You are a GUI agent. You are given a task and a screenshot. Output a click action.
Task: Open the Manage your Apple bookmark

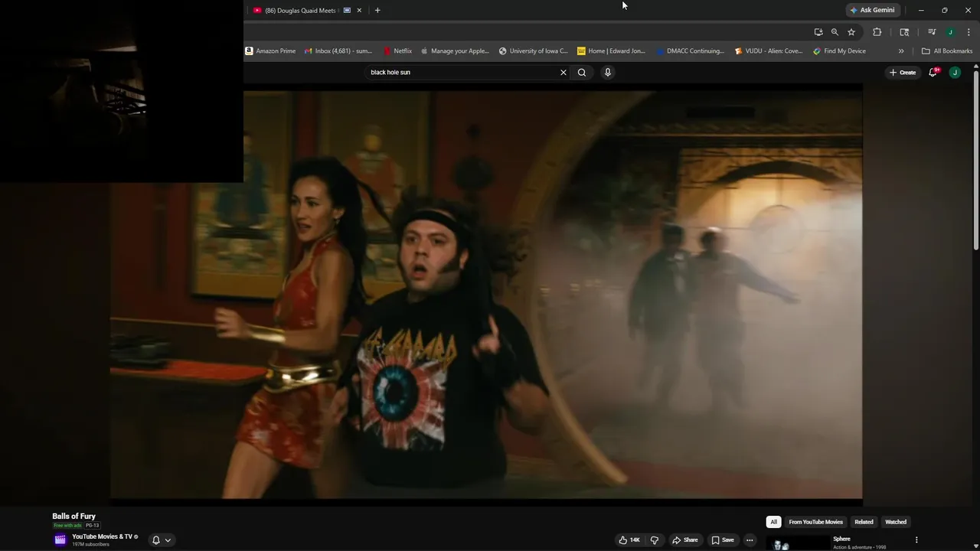click(x=454, y=51)
